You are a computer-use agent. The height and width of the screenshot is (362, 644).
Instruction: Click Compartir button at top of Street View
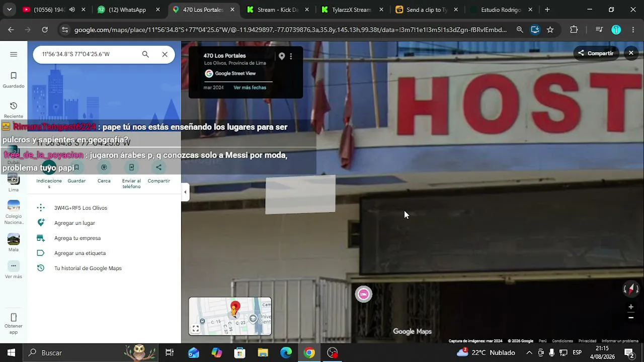click(x=596, y=53)
